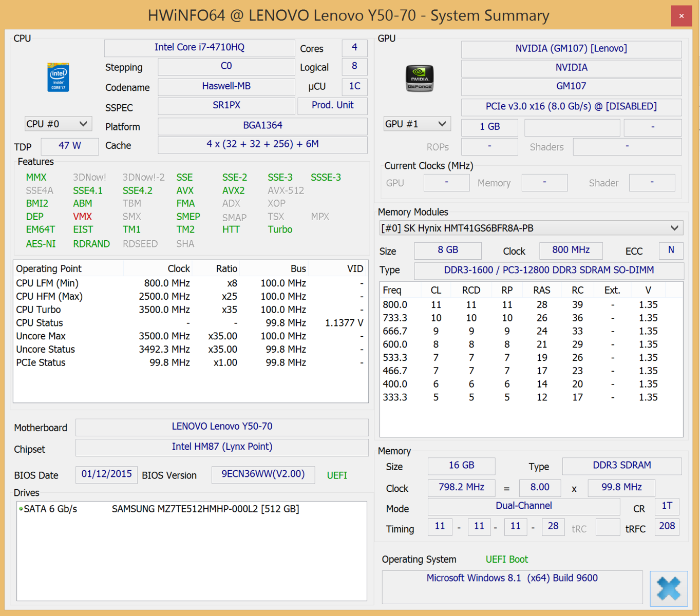The height and width of the screenshot is (616, 700).
Task: Click the NVIDIA (GM107) [Lenovo] field
Action: coord(571,49)
